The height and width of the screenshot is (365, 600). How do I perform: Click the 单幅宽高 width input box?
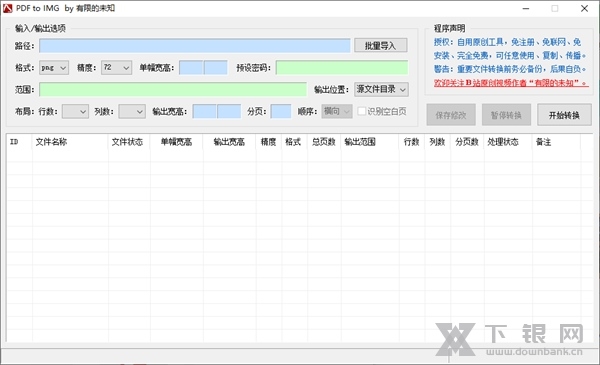point(191,68)
